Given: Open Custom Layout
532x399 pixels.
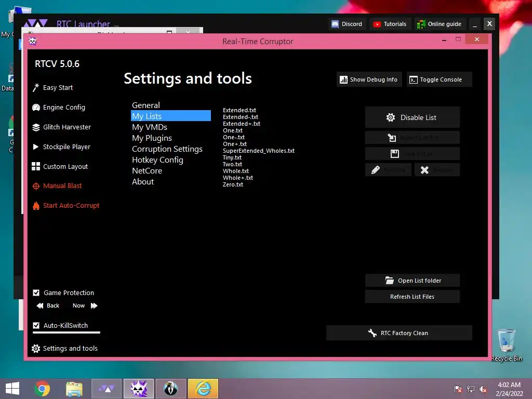Looking at the screenshot, I should 60,166.
